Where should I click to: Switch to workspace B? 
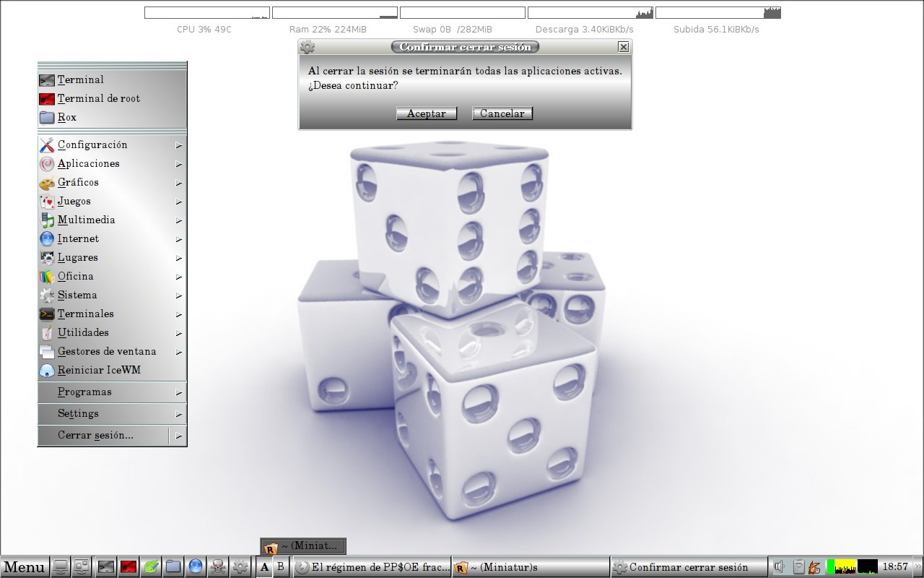point(281,567)
